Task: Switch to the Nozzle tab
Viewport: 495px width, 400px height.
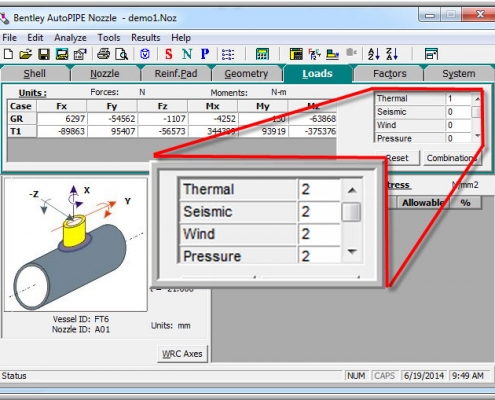Action: 105,73
